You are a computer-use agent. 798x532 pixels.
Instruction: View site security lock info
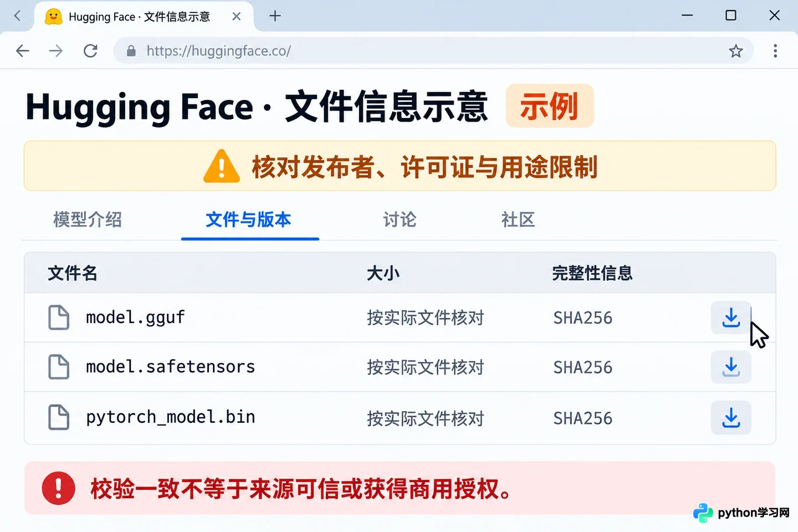pyautogui.click(x=131, y=51)
